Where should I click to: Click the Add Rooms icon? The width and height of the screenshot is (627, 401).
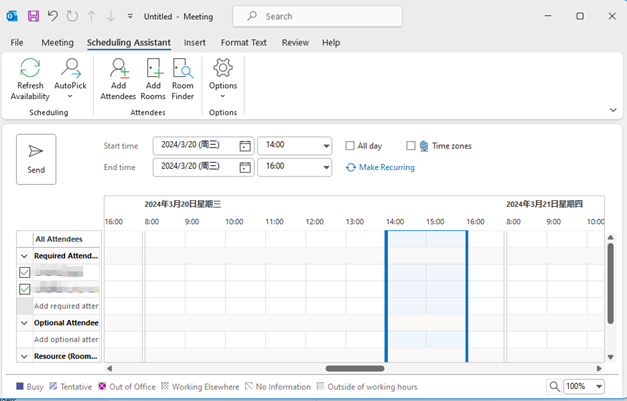(x=153, y=70)
